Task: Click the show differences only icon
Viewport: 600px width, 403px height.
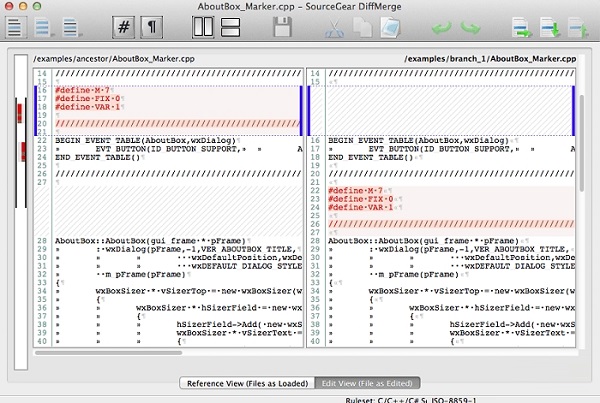Action: pyautogui.click(x=42, y=27)
